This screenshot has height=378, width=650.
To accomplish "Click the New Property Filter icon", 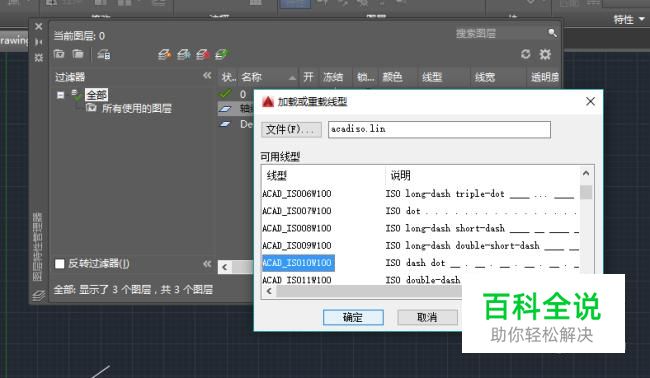I will point(59,54).
